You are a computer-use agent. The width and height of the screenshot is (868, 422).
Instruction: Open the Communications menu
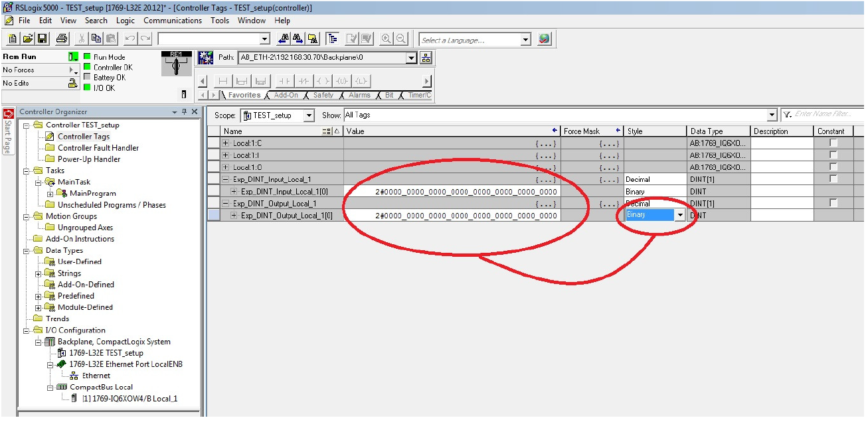pyautogui.click(x=173, y=21)
